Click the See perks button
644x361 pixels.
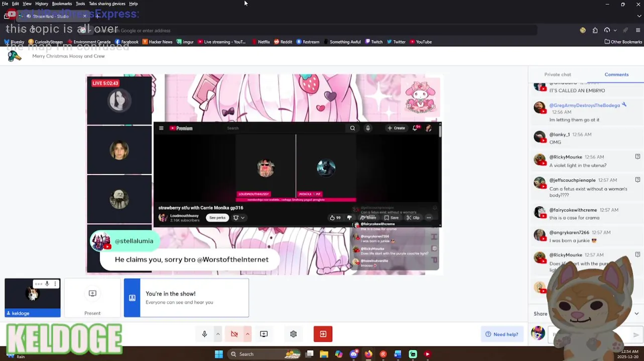click(217, 218)
